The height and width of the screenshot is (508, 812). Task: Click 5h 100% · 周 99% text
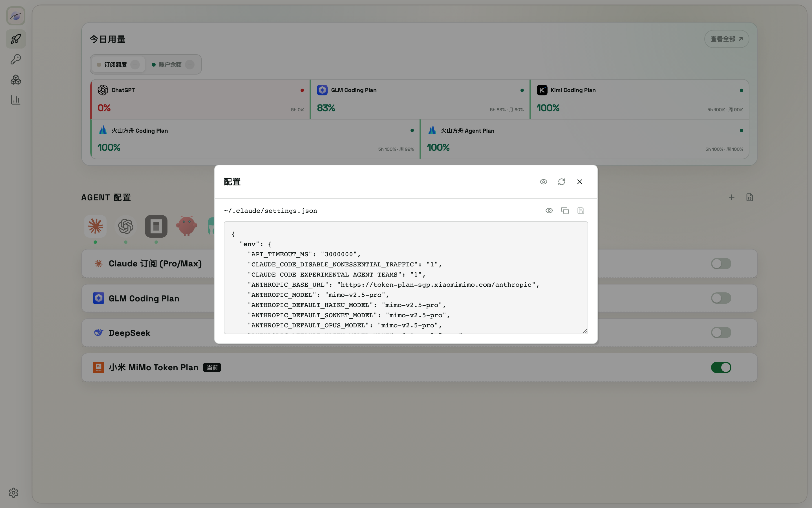(x=396, y=149)
